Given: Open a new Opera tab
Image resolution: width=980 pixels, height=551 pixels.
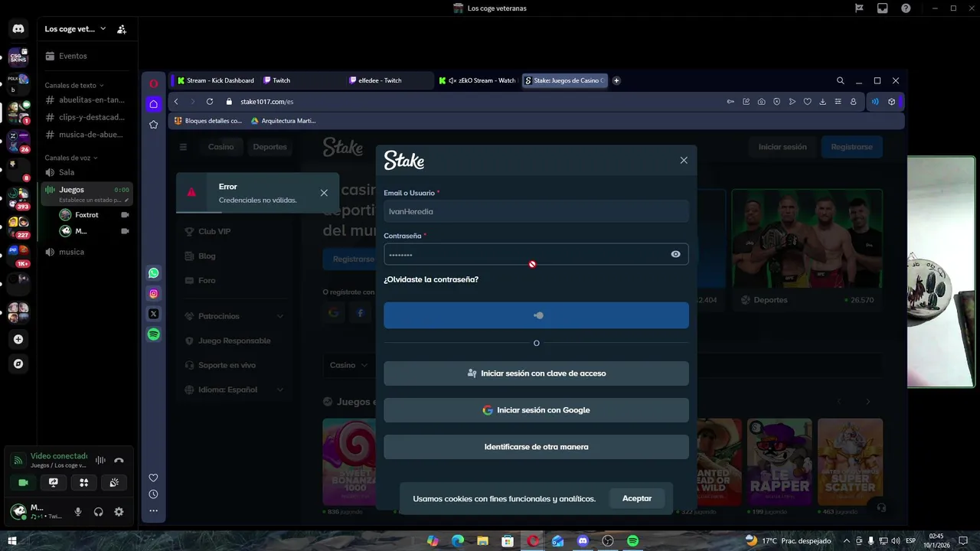Looking at the screenshot, I should (x=616, y=80).
